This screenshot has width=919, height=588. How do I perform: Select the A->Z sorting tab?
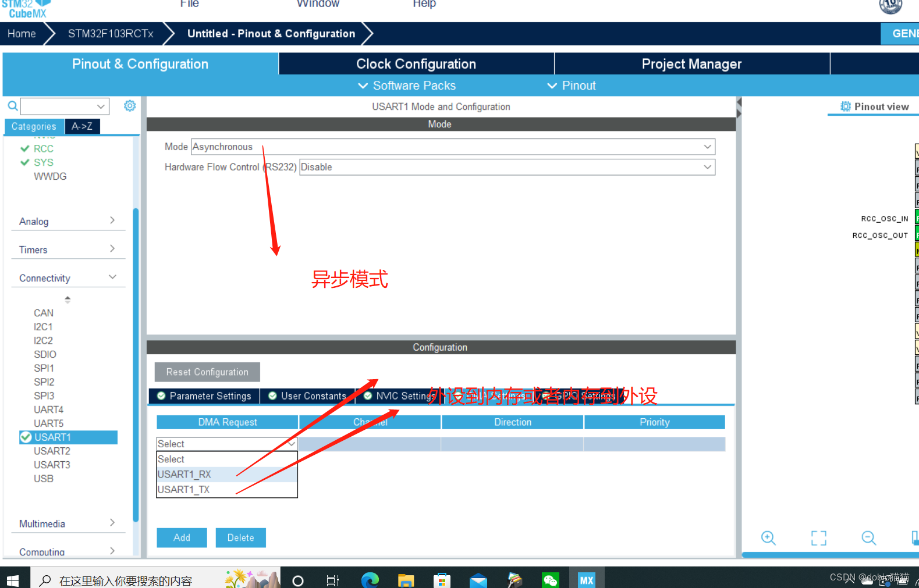pyautogui.click(x=82, y=126)
